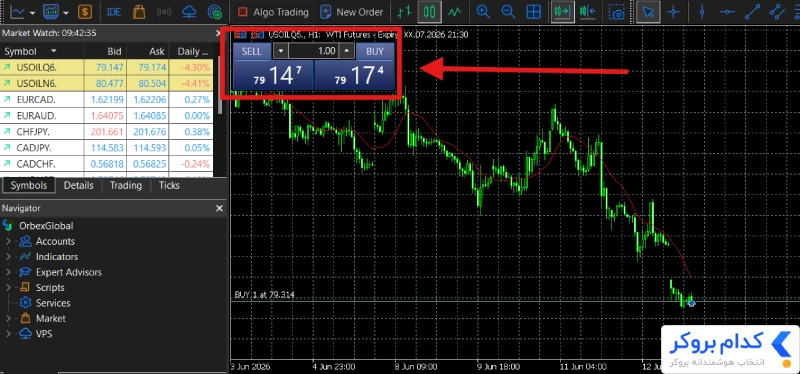Select EURAUD. symbol row
800x374 pixels.
coord(106,115)
